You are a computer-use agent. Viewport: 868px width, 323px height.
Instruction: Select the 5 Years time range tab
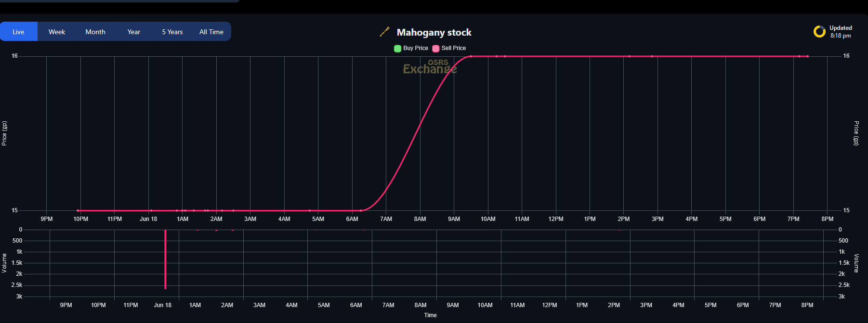pyautogui.click(x=172, y=32)
